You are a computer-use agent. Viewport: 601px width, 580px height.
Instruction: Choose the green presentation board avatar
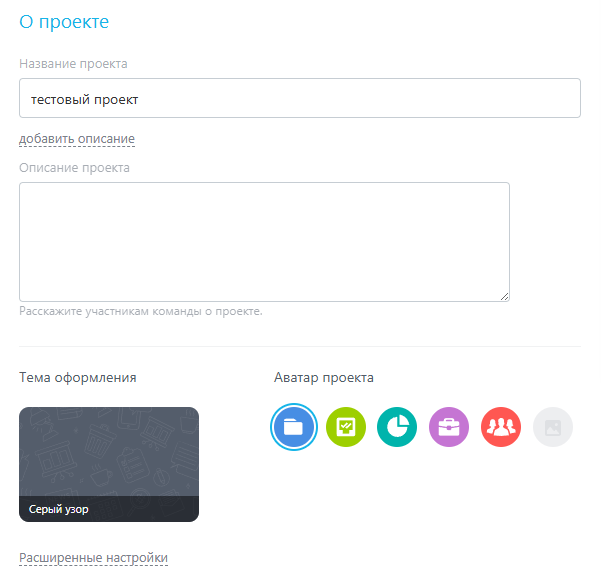(x=346, y=427)
